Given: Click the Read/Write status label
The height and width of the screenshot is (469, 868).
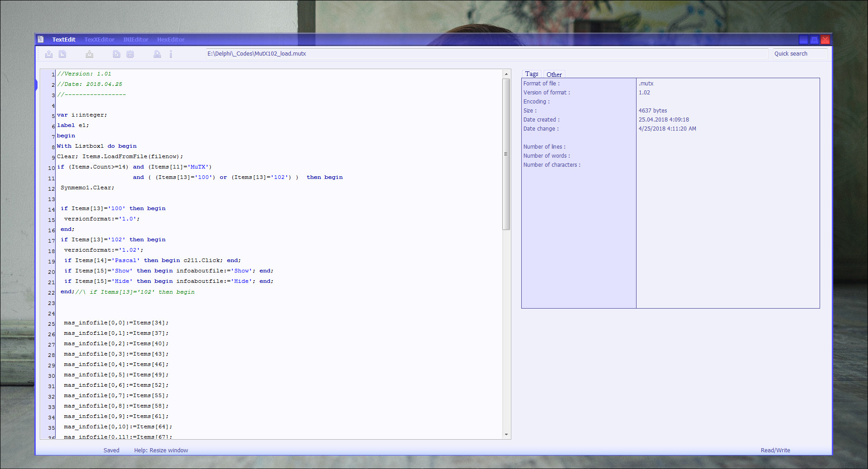Looking at the screenshot, I should click(775, 450).
